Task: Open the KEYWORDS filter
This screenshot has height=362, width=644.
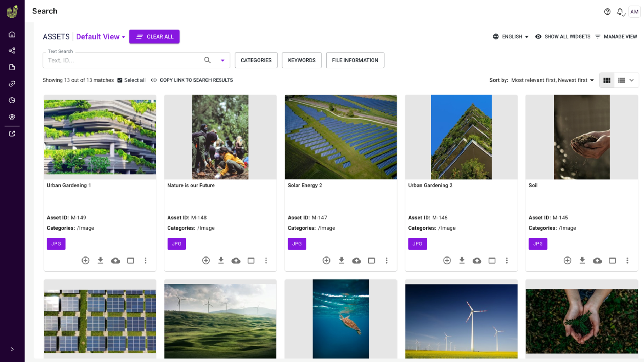Action: (x=302, y=60)
